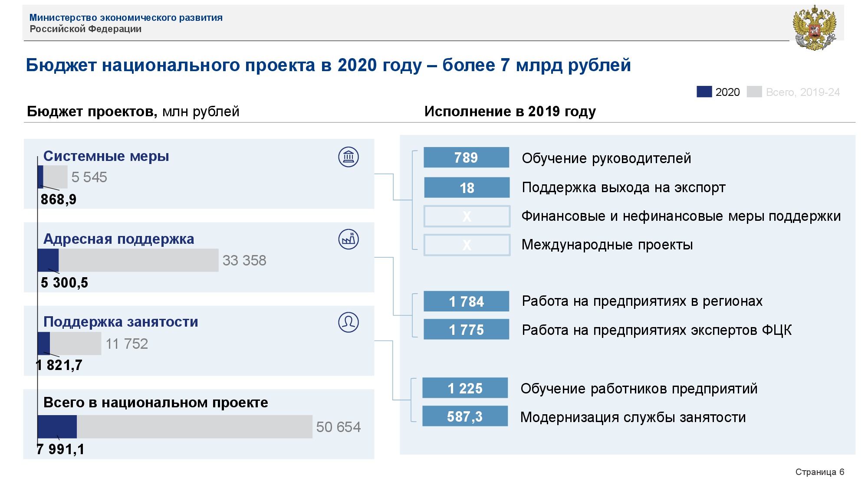Click the Международные проекты label
Image resolution: width=868 pixels, height=488 pixels.
[607, 245]
